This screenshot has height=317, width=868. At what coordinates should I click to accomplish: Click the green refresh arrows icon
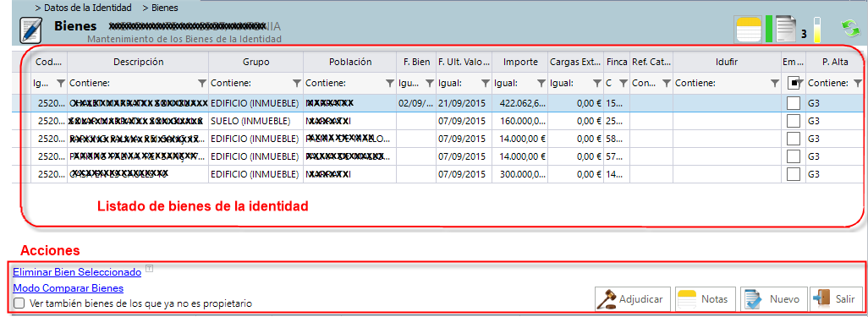click(848, 28)
